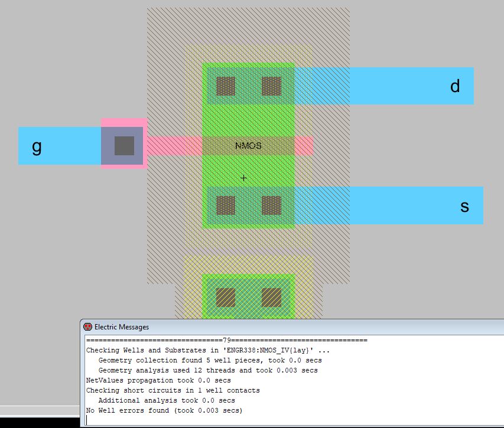
Task: Click the right cut of bottom well contact
Action: point(271,298)
